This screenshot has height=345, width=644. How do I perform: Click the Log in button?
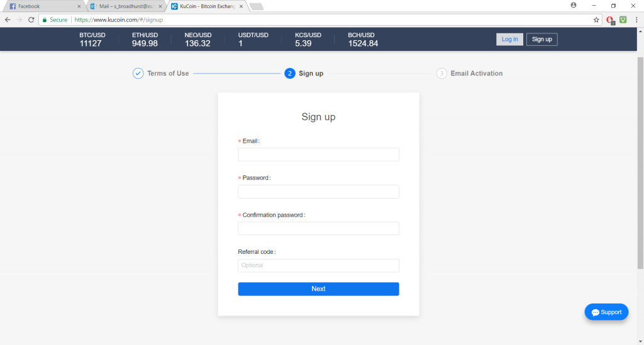pyautogui.click(x=509, y=40)
